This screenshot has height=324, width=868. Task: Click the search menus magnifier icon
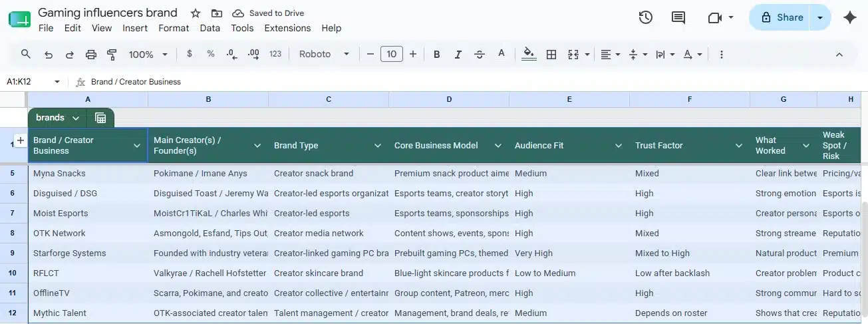click(x=26, y=54)
